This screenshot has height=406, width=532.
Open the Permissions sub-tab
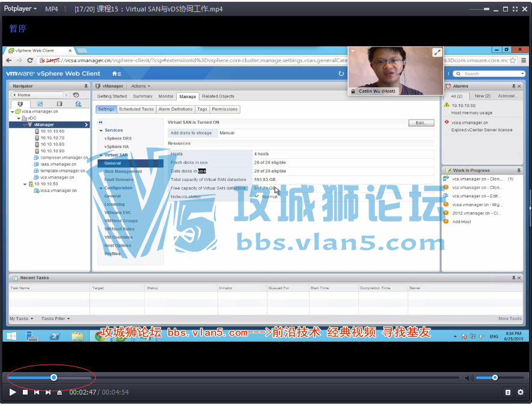point(225,109)
